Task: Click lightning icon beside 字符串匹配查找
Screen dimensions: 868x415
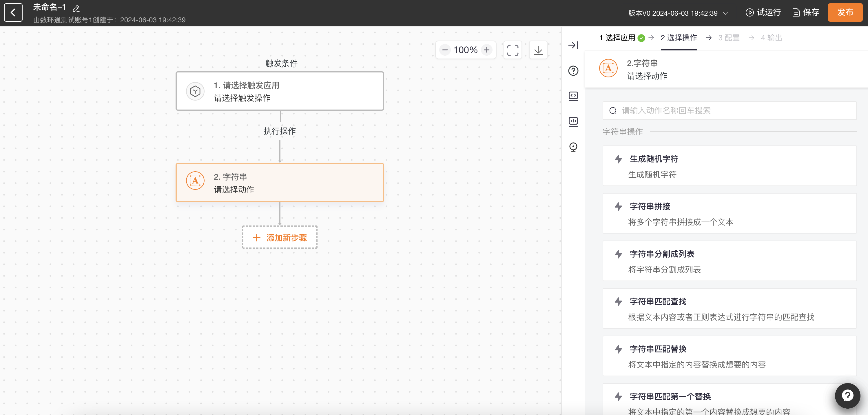Action: pyautogui.click(x=618, y=301)
